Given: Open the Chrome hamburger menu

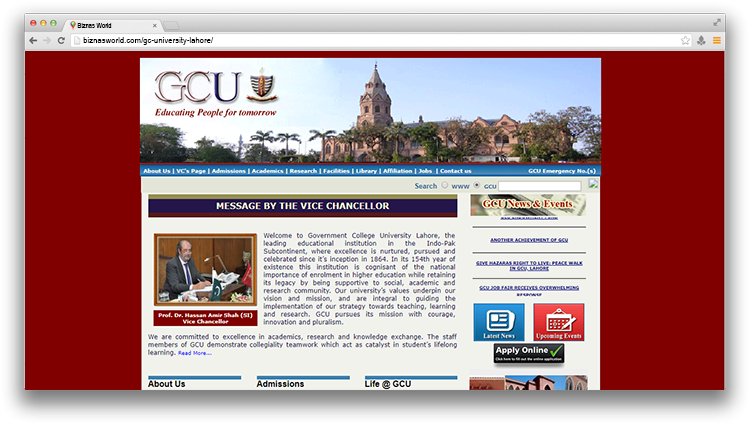Looking at the screenshot, I should tap(716, 40).
